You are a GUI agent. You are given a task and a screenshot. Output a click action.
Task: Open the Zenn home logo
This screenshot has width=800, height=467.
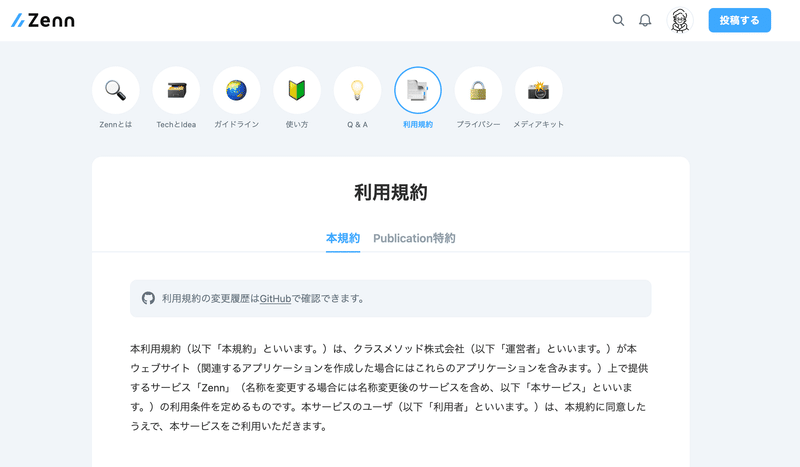pos(43,20)
